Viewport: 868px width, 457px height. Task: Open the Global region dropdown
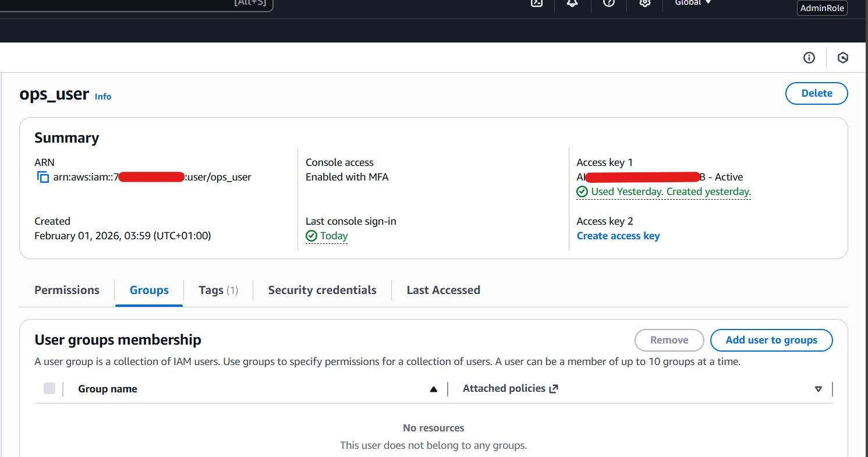click(693, 3)
